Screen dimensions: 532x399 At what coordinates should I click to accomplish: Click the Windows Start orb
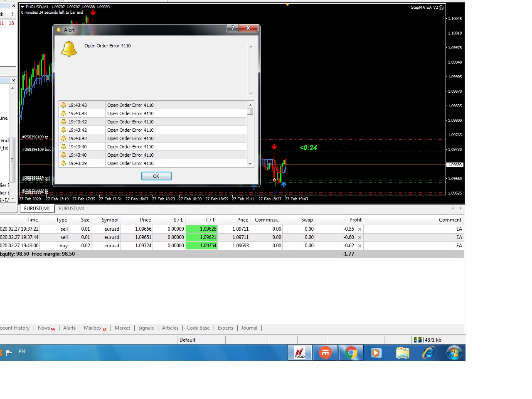point(454,353)
